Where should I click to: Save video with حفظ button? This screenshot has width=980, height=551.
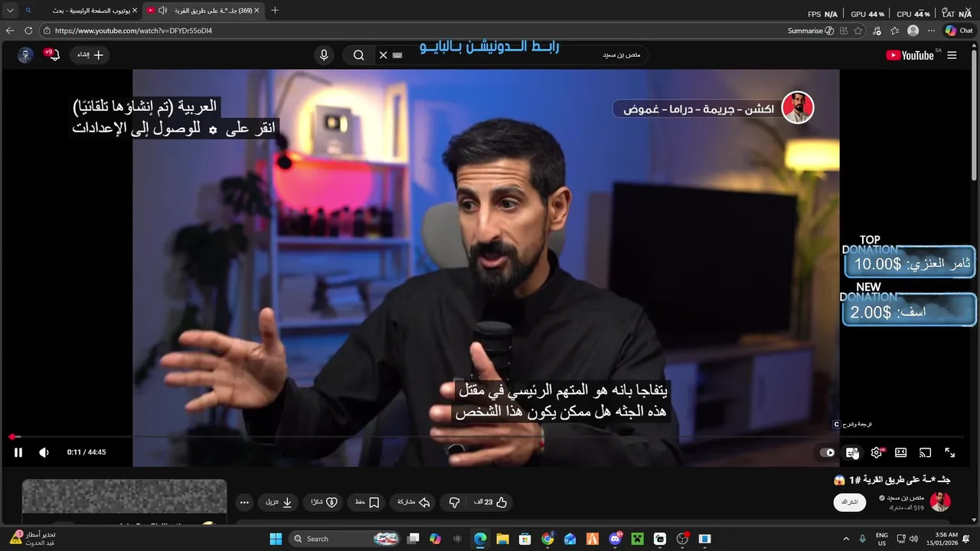click(367, 502)
